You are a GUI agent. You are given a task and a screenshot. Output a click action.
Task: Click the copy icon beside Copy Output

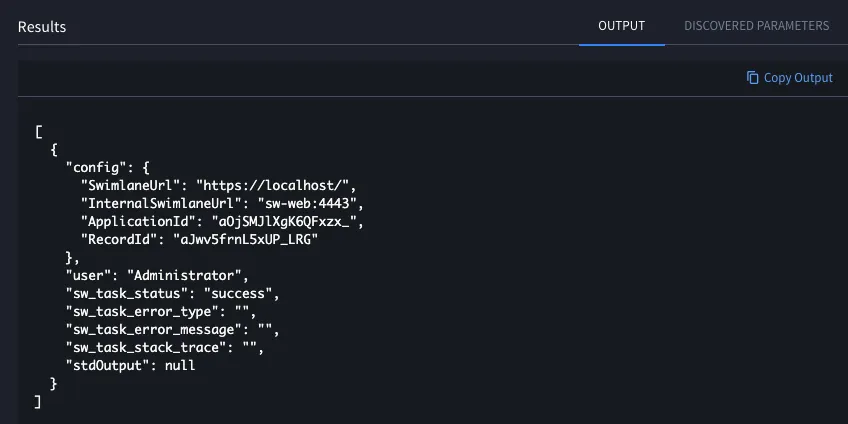[x=752, y=78]
